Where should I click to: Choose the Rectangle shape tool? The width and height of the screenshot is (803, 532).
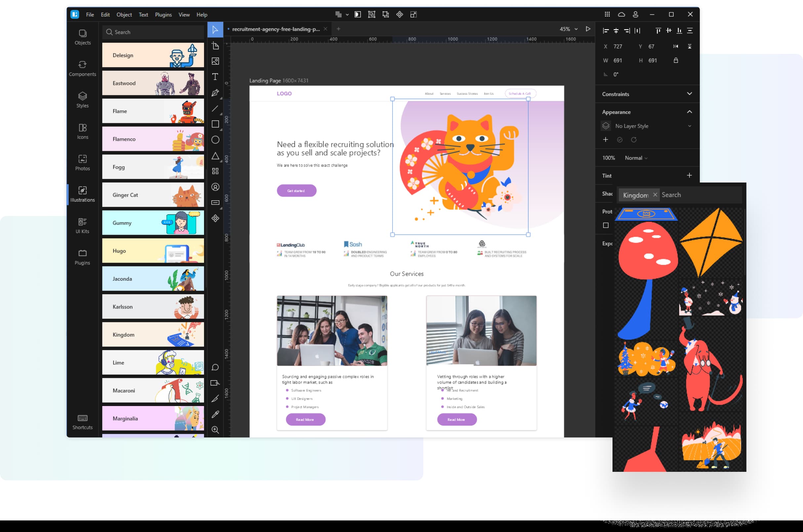[215, 124]
